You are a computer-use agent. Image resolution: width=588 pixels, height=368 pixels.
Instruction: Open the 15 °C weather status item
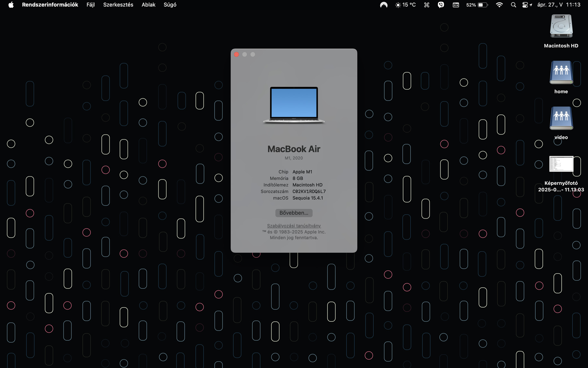[x=405, y=5]
